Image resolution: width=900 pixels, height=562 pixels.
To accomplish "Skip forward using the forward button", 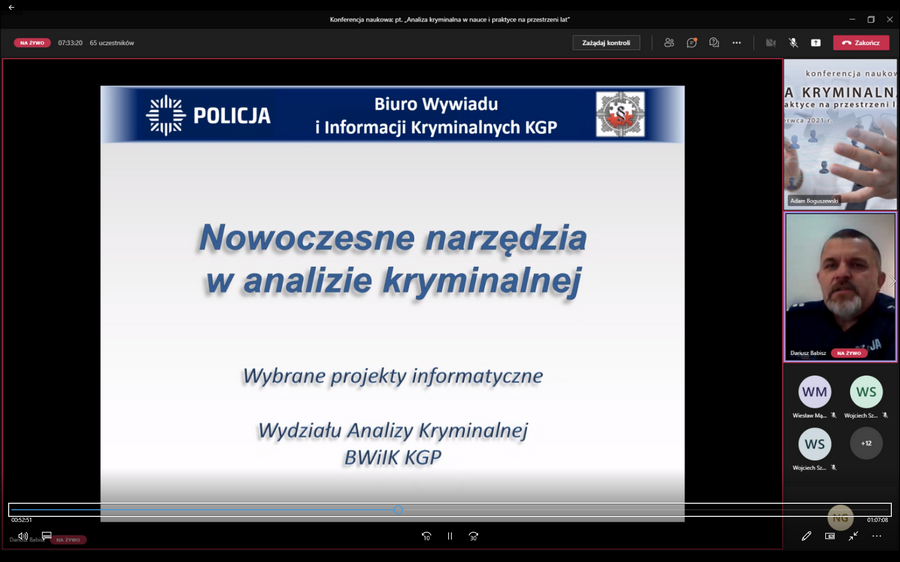I will coord(473,536).
